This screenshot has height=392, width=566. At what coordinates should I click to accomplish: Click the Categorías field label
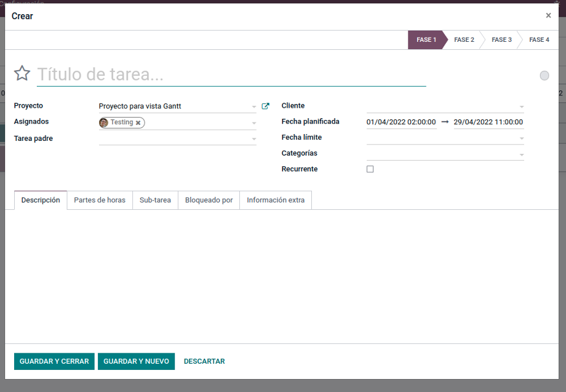pos(299,153)
